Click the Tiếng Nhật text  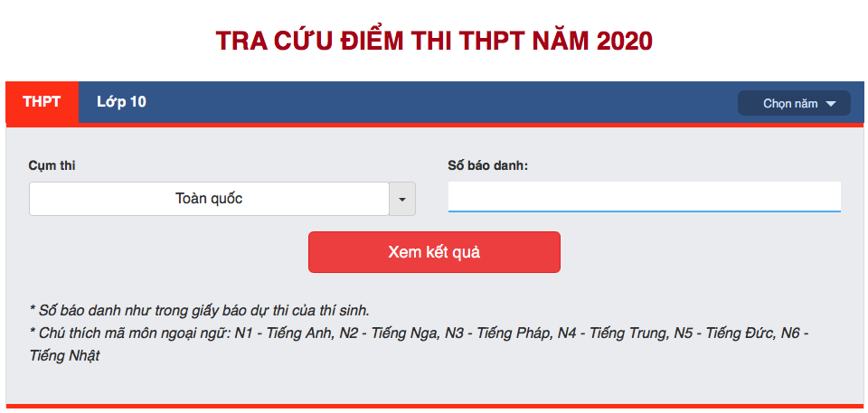point(64,356)
